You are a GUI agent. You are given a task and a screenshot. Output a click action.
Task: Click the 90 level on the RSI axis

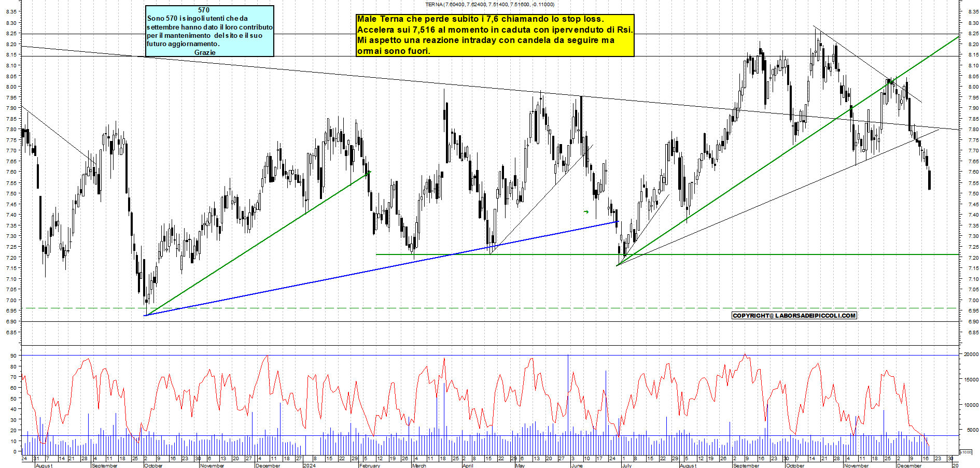point(13,356)
